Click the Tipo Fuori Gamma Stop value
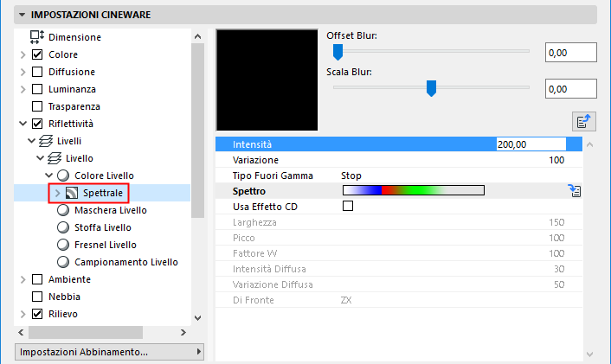Viewport: 611px width, 364px height. click(x=351, y=176)
